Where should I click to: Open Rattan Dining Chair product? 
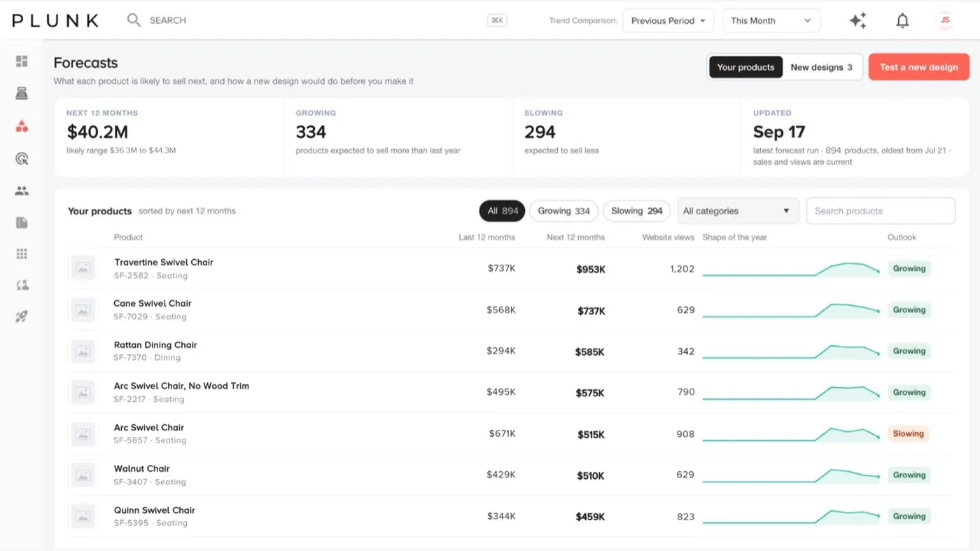pyautogui.click(x=155, y=344)
